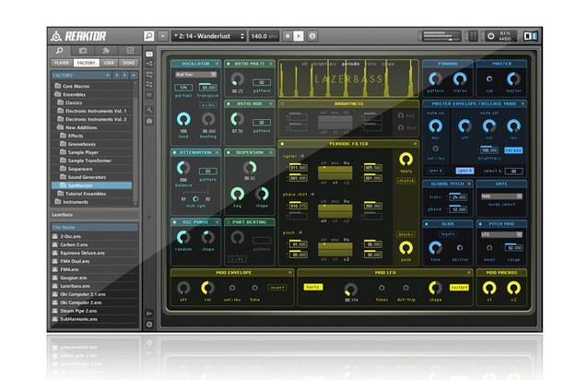Click the circular icon at sidebar toolbar bottom
This screenshot has width=588, height=380.
coord(149,325)
